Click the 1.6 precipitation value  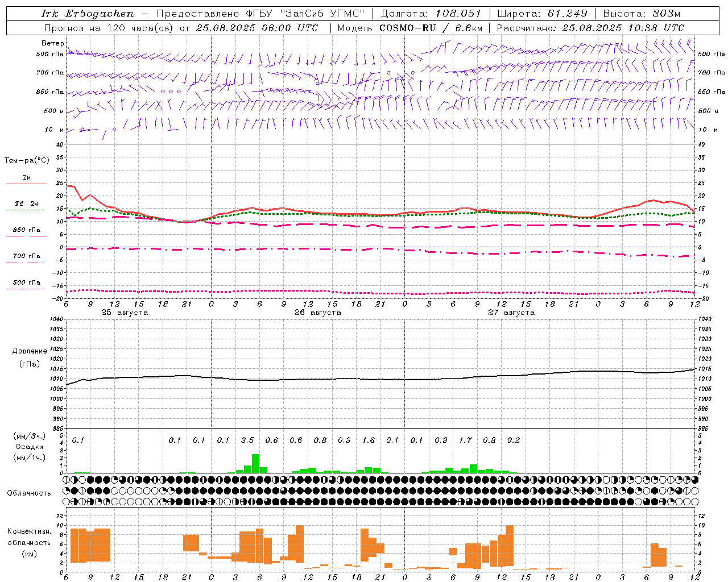coord(369,440)
